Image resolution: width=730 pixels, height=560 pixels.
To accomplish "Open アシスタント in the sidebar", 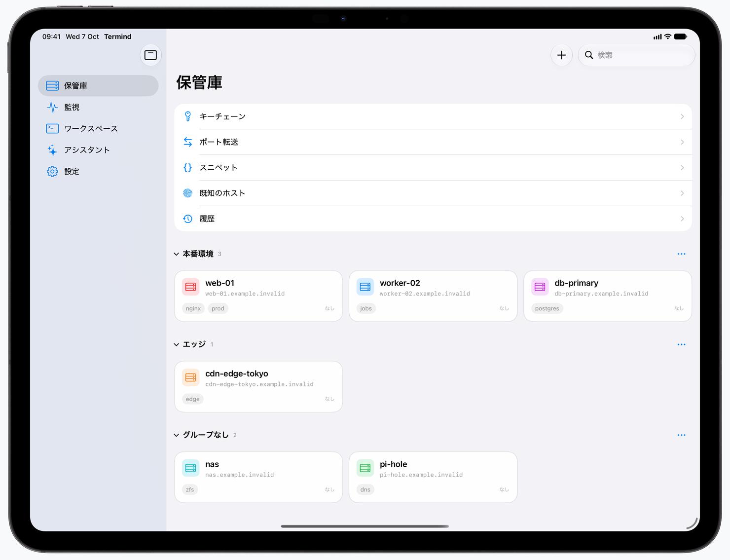I will click(98, 150).
